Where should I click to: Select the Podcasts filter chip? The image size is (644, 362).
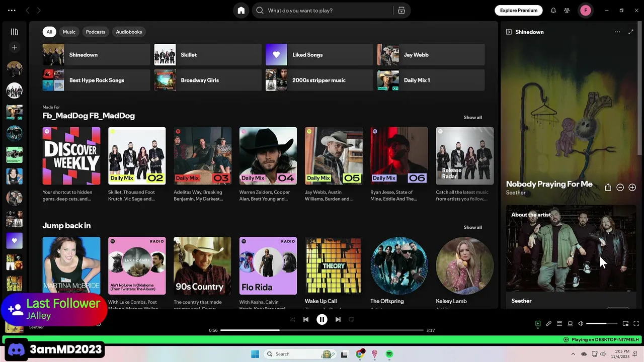(x=96, y=32)
